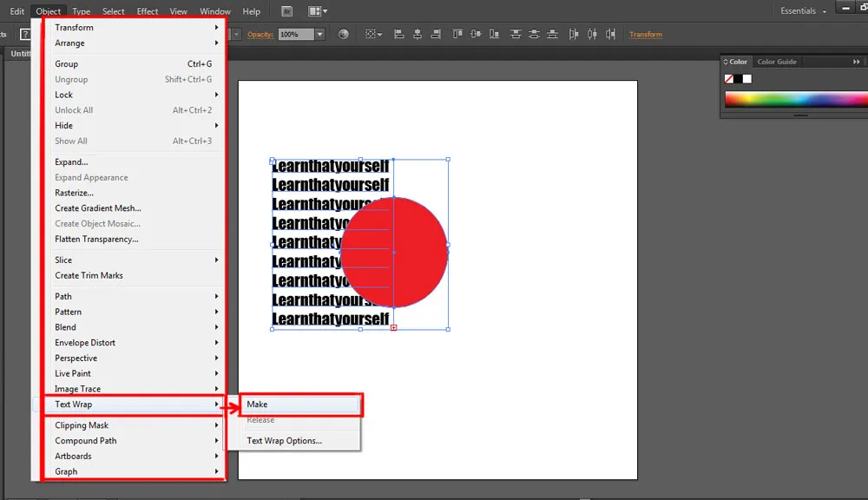
Task: Expand the Text Wrap submenu arrow
Action: click(x=216, y=405)
